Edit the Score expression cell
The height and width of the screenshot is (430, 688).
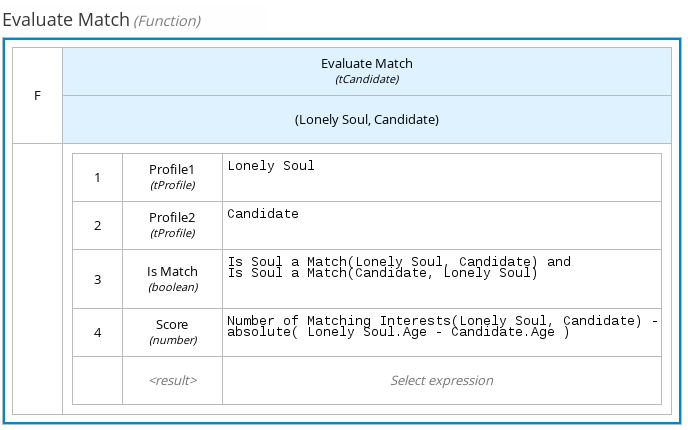[x=441, y=332]
